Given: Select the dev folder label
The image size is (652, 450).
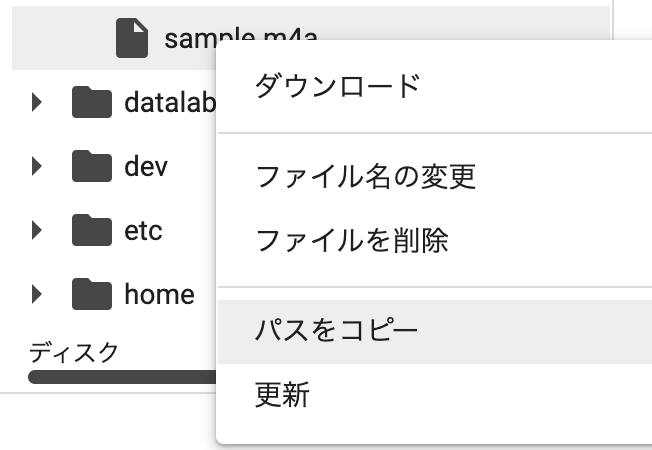Looking at the screenshot, I should point(146,167).
